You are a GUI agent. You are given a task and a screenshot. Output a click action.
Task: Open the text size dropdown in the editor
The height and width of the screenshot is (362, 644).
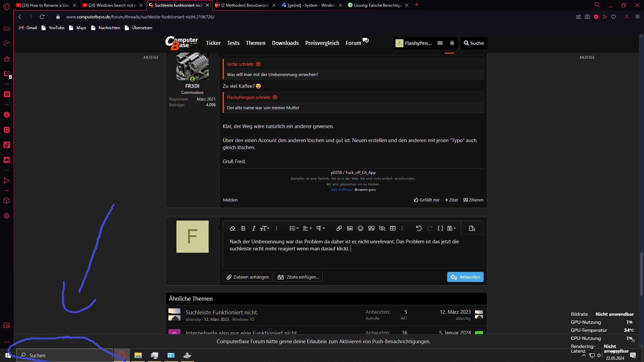point(265,228)
